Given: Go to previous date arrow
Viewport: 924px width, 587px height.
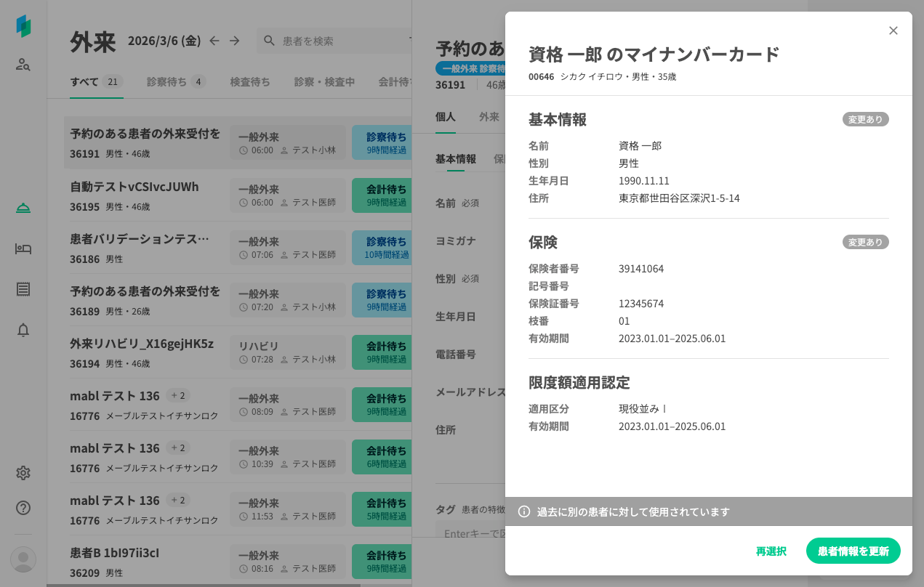Looking at the screenshot, I should pyautogui.click(x=214, y=41).
